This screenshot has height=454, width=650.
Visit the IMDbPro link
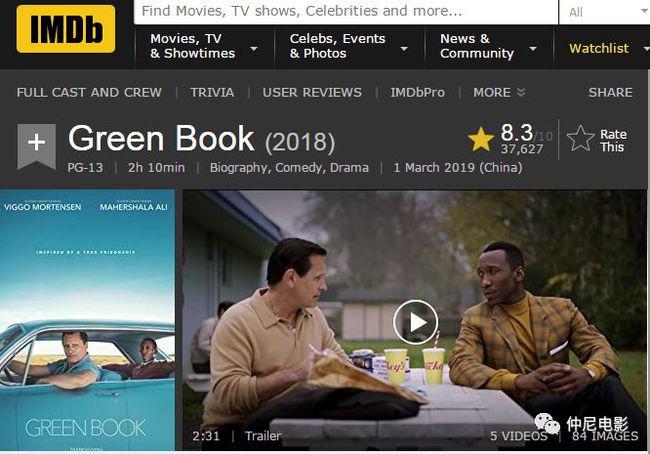[417, 92]
